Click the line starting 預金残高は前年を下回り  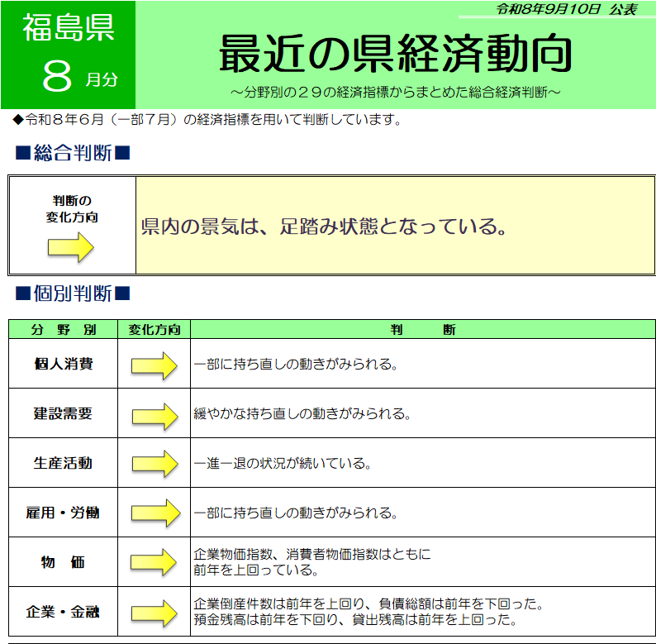click(x=355, y=619)
